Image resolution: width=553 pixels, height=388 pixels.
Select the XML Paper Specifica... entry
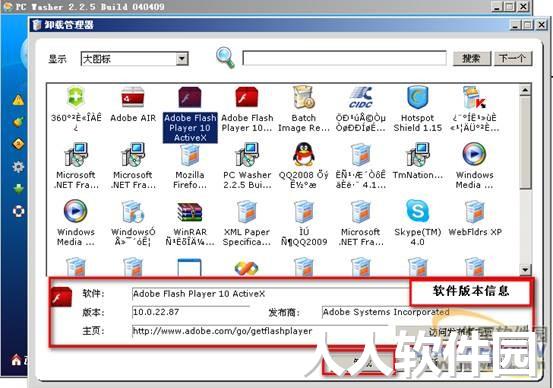[x=247, y=224]
